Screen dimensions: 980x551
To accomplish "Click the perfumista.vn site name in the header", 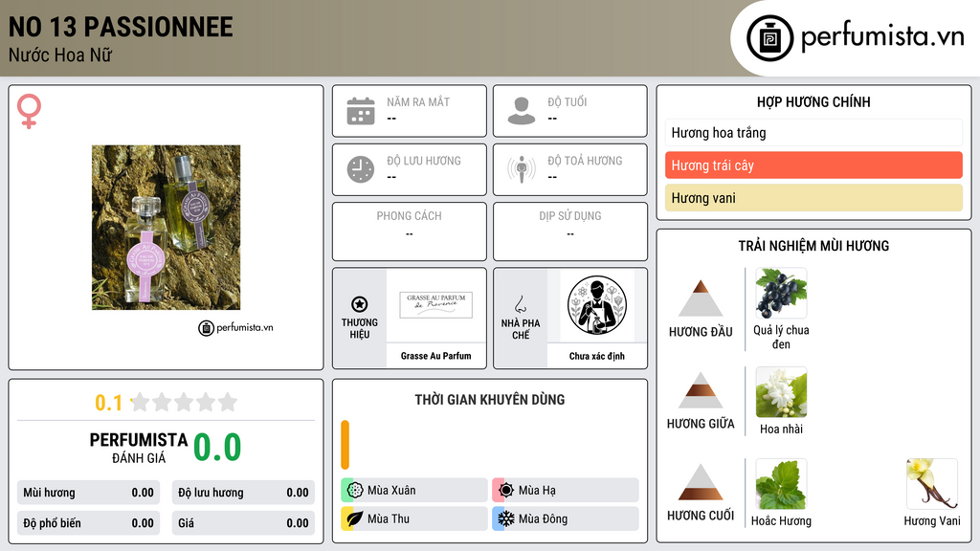I will click(882, 37).
